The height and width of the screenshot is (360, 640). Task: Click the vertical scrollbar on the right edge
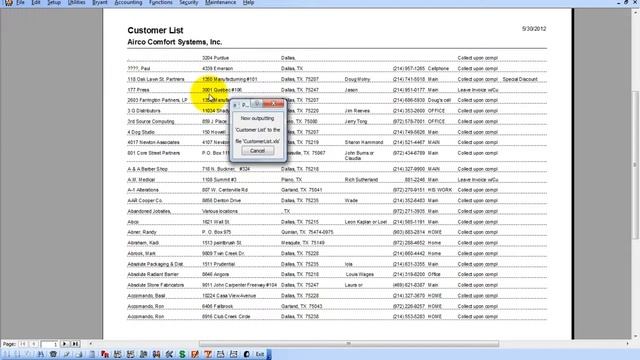[635, 165]
